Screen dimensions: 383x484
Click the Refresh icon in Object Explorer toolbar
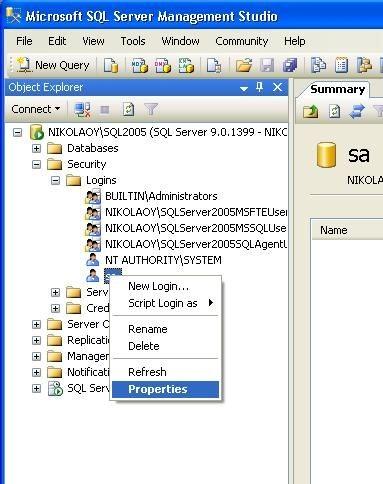pyautogui.click(x=128, y=109)
